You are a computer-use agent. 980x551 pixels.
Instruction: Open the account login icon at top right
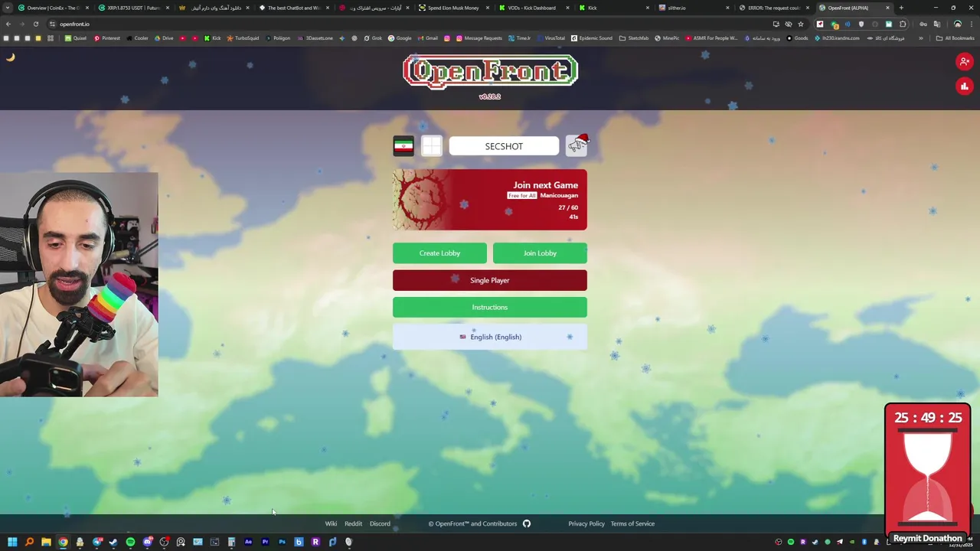(x=965, y=61)
